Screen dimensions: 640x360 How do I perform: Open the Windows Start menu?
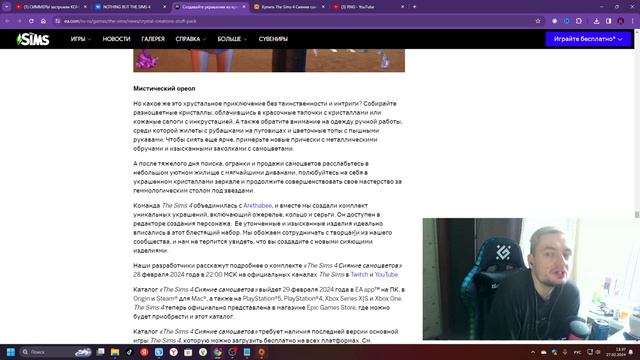(x=11, y=352)
